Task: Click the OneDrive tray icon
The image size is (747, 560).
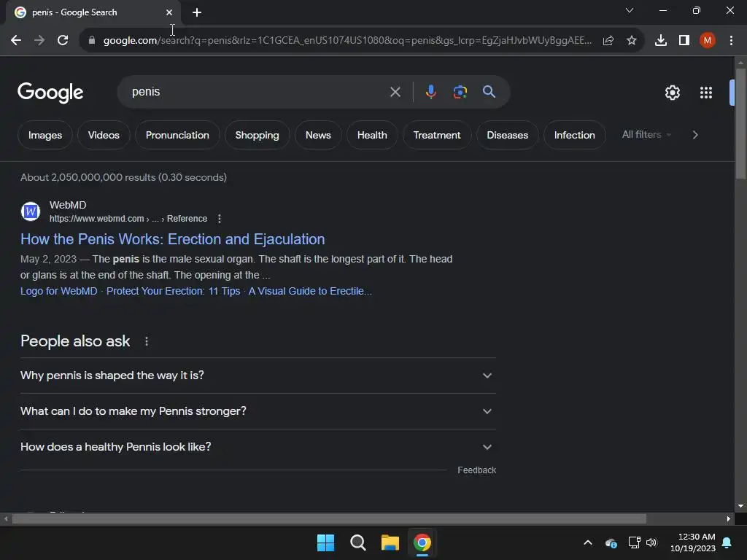Action: tap(611, 542)
